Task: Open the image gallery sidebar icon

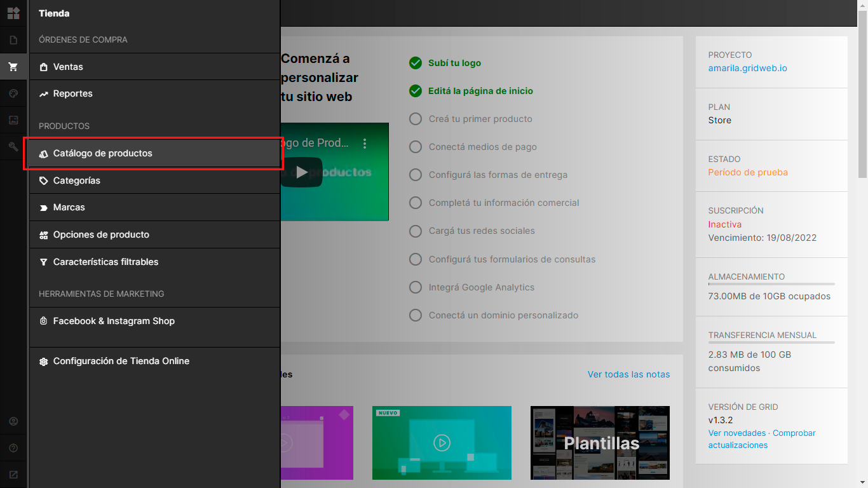Action: [x=13, y=120]
